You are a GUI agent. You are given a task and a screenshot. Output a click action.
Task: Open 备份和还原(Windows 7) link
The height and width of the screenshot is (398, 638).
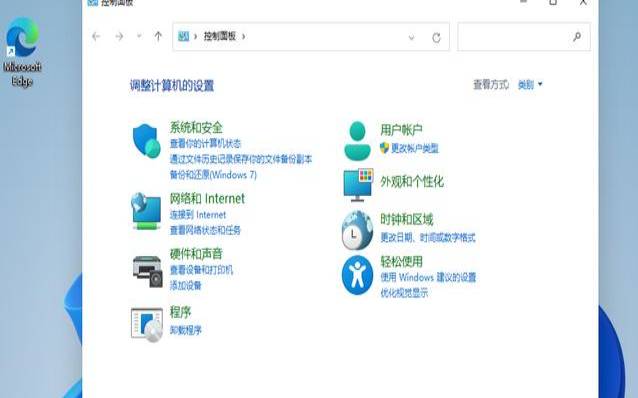[x=213, y=175]
